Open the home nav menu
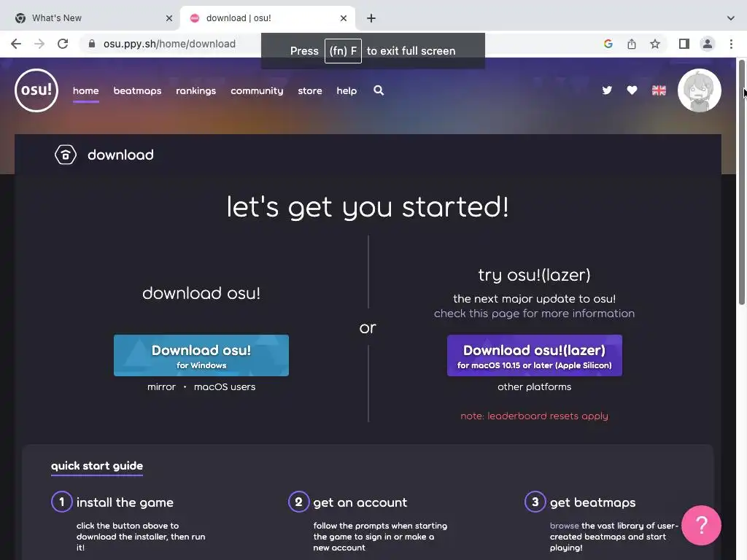747x560 pixels. [86, 90]
